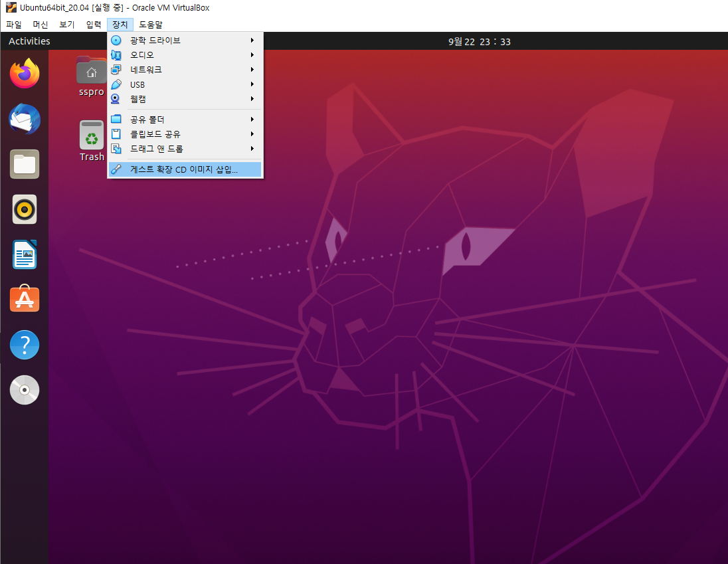Viewport: 728px width, 564px height.
Task: Click the clipboard icon beside 클립보드 공유
Action: pos(116,134)
